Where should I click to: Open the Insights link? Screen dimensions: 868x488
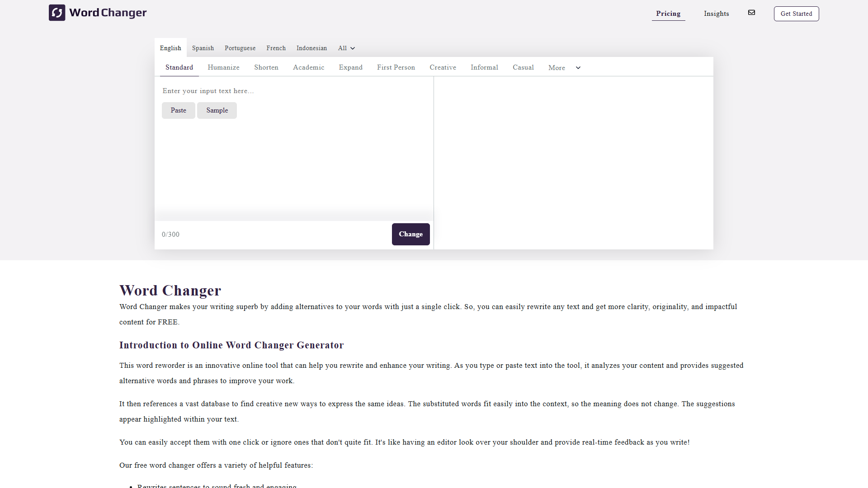point(716,14)
